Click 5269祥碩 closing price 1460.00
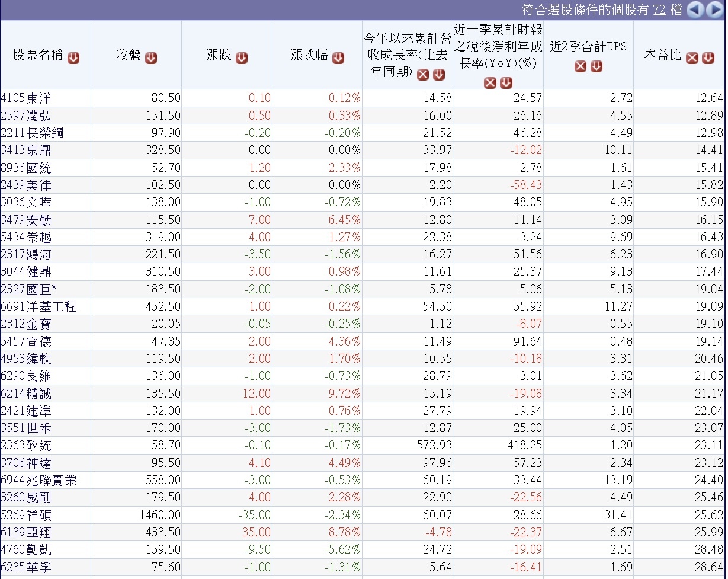Image resolution: width=728 pixels, height=579 pixels. pyautogui.click(x=159, y=515)
